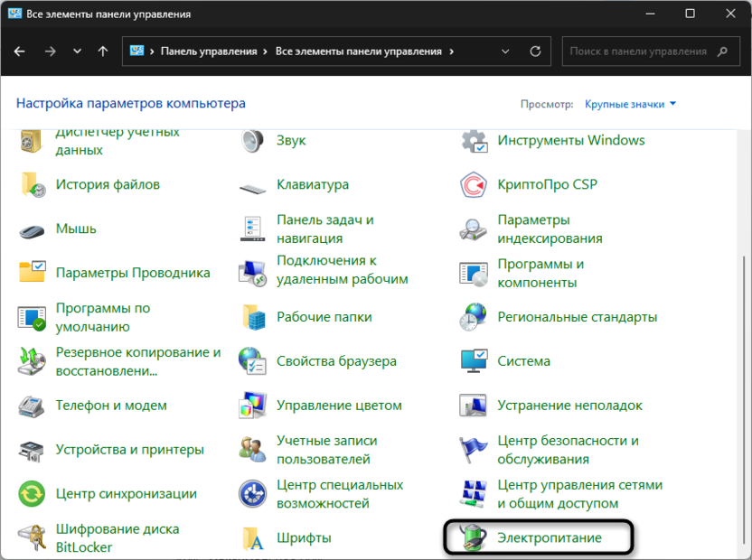Click the Звук speaker icon
This screenshot has height=560, width=752.
[x=253, y=141]
